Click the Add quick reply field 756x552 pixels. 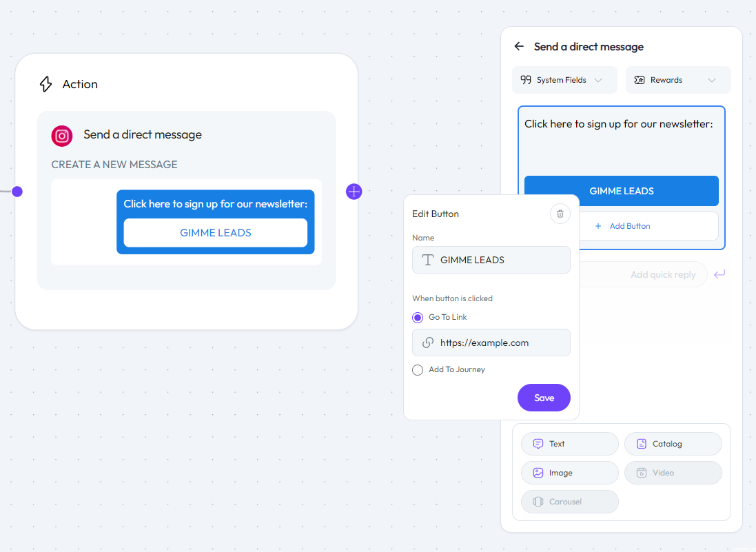648,274
